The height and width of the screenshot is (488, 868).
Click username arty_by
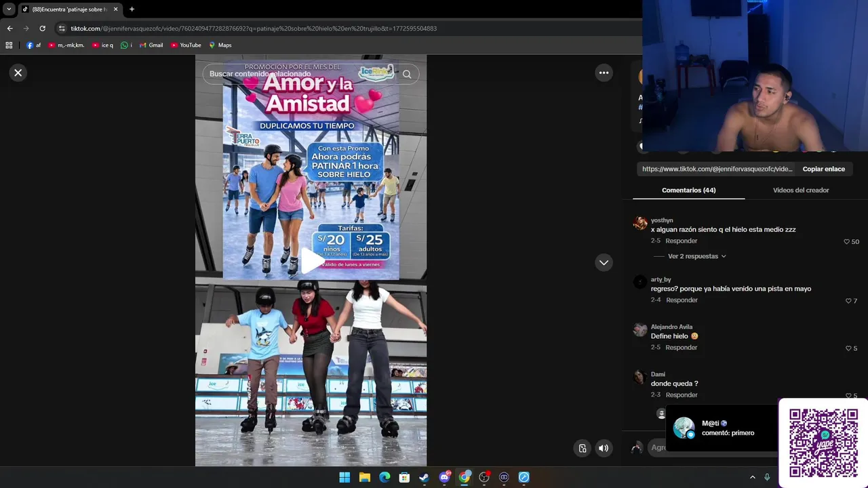(660, 279)
